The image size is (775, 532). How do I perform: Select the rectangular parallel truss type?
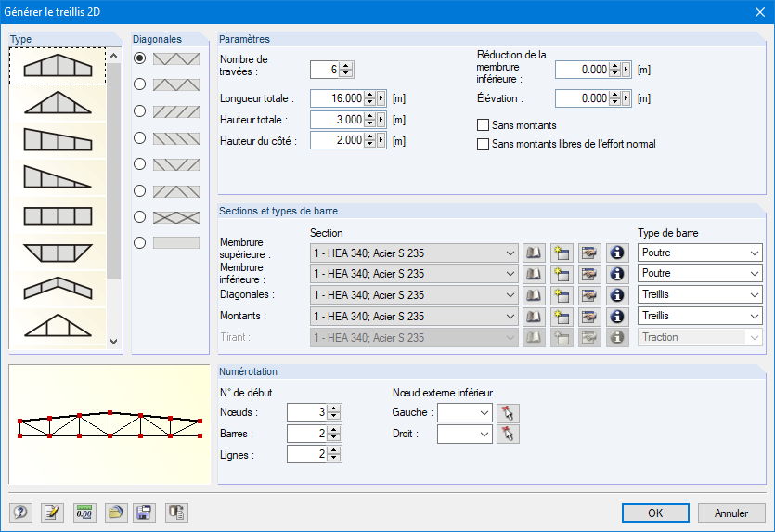pos(58,215)
